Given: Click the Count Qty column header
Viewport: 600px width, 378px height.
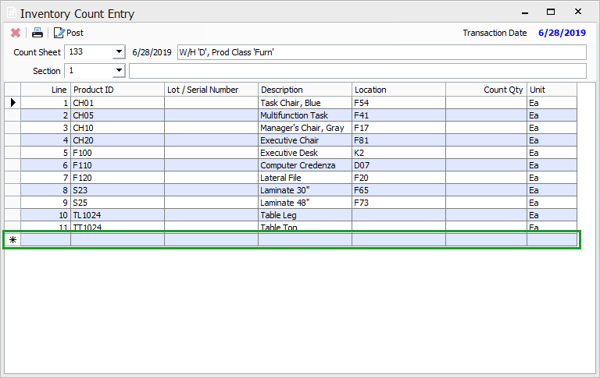Looking at the screenshot, I should pyautogui.click(x=486, y=90).
